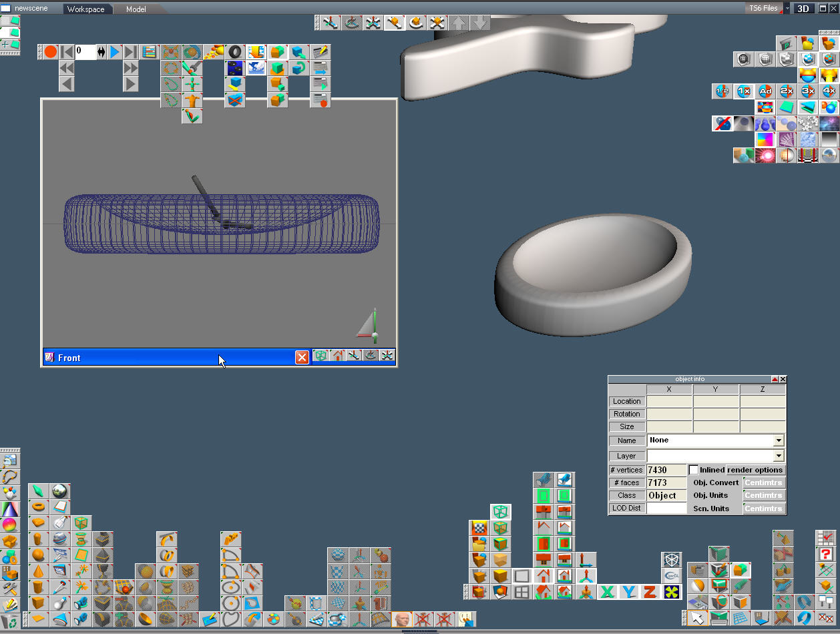This screenshot has width=840, height=634.
Task: Toggle the red Z axis lock
Action: coord(650,591)
